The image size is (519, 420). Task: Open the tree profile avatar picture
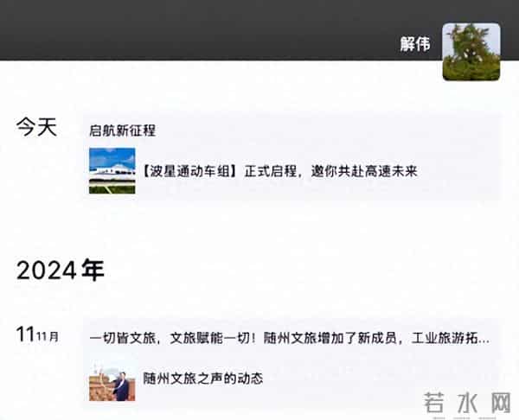pos(471,52)
